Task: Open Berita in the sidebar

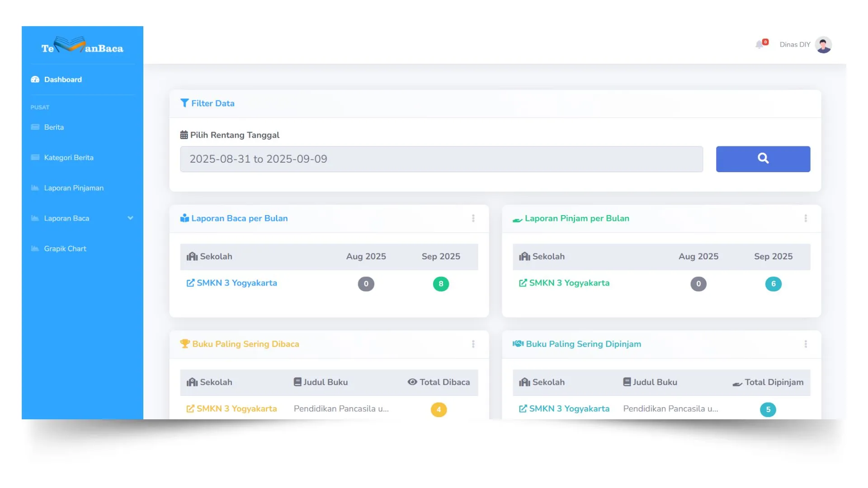Action: (54, 127)
